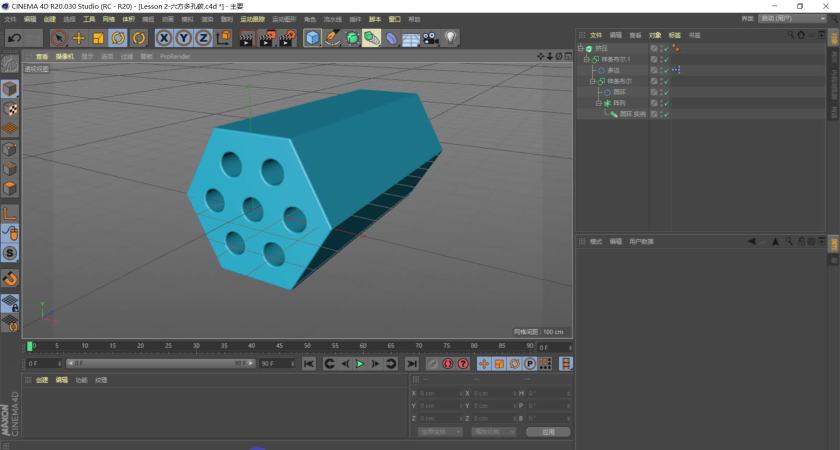Switch to Polygons mode icon

[10, 189]
